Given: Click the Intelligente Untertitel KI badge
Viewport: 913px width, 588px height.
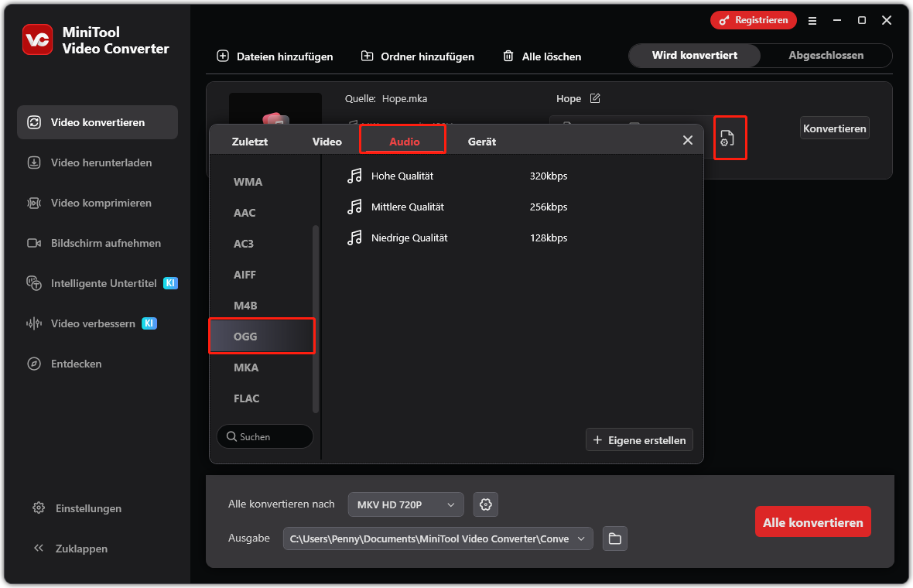Looking at the screenshot, I should pos(170,283).
